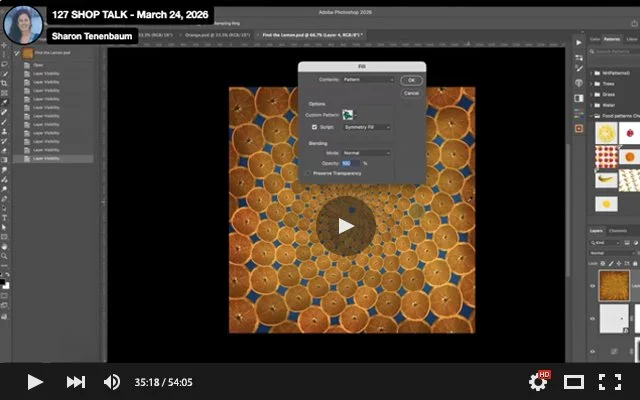The height and width of the screenshot is (400, 640).
Task: Click the play button in the control bar
Action: [x=35, y=382]
